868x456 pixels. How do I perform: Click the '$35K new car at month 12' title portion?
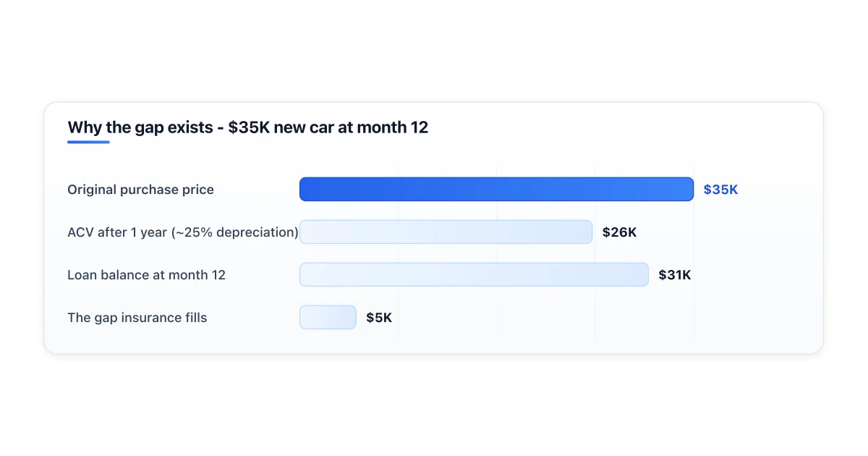pos(328,128)
